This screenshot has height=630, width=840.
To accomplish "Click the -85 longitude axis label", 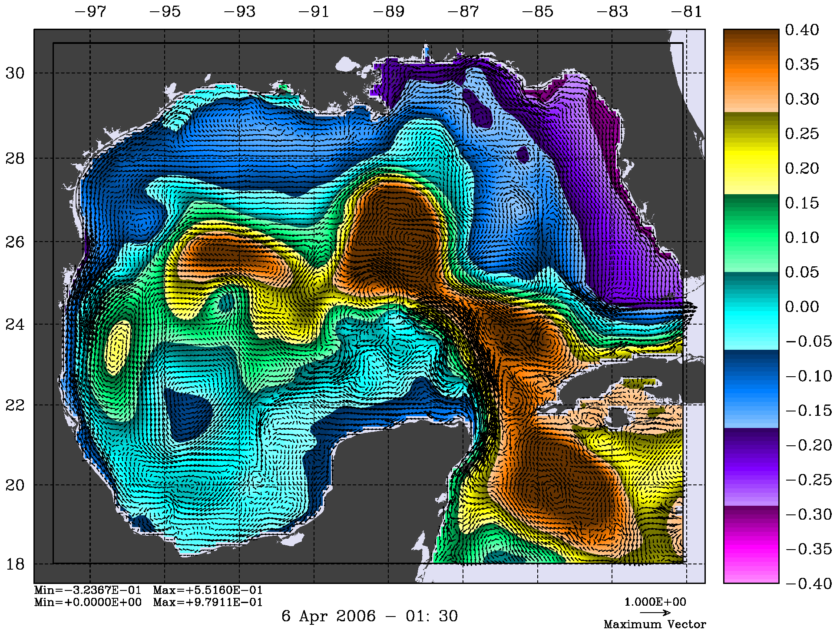I will coord(538,11).
